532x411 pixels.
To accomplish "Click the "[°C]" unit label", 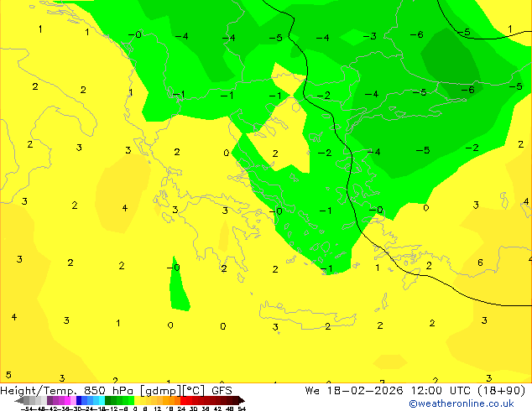I will click(194, 391).
